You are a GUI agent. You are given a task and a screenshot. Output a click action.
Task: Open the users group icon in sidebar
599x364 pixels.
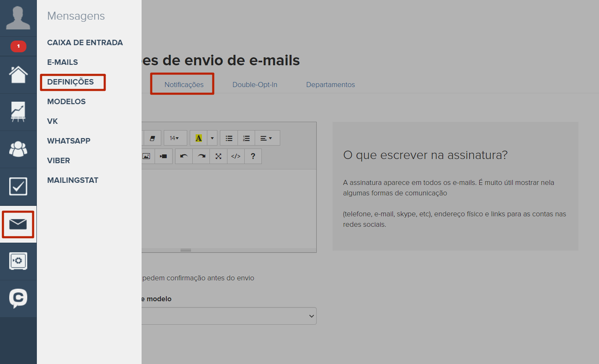[x=18, y=149]
